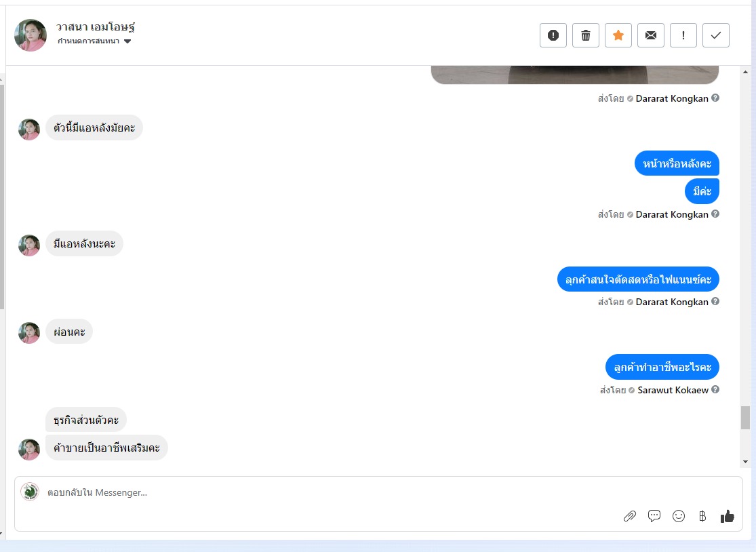
Task: Open saved replies speech bubble icon
Action: coord(654,516)
